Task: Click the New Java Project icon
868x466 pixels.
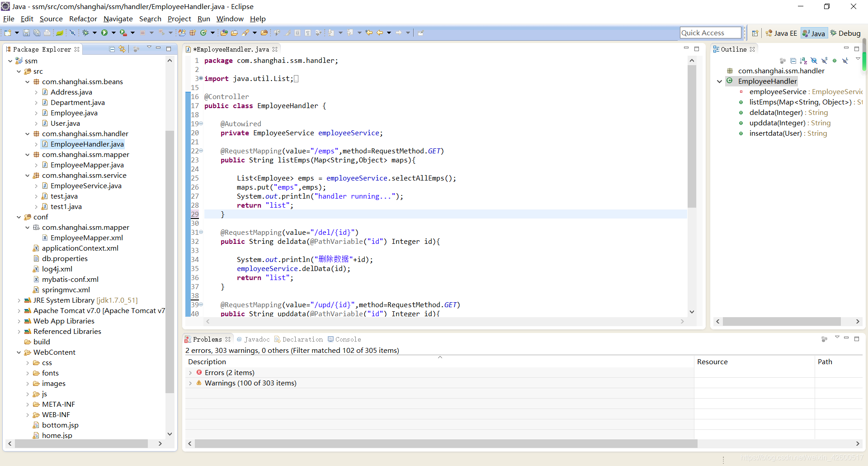Action: 182,33
